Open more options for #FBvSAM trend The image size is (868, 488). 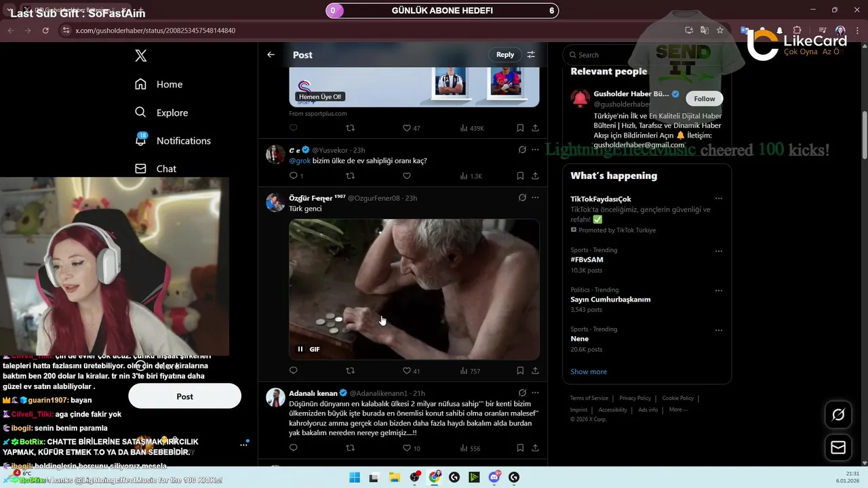pos(719,251)
